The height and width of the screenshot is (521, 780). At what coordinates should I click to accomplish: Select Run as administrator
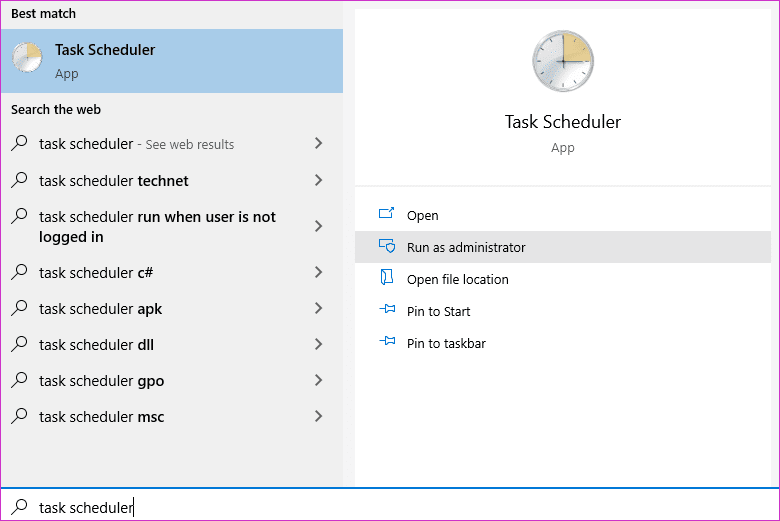(563, 247)
